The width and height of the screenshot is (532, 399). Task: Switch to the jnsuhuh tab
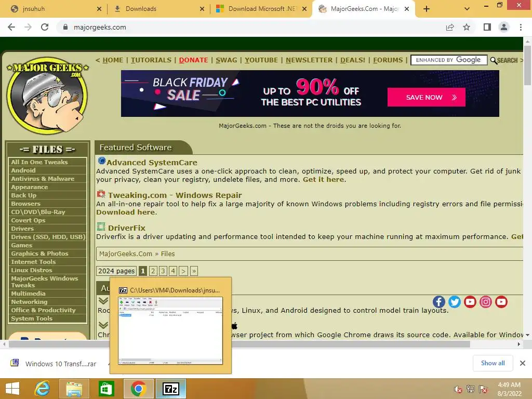pyautogui.click(x=54, y=9)
